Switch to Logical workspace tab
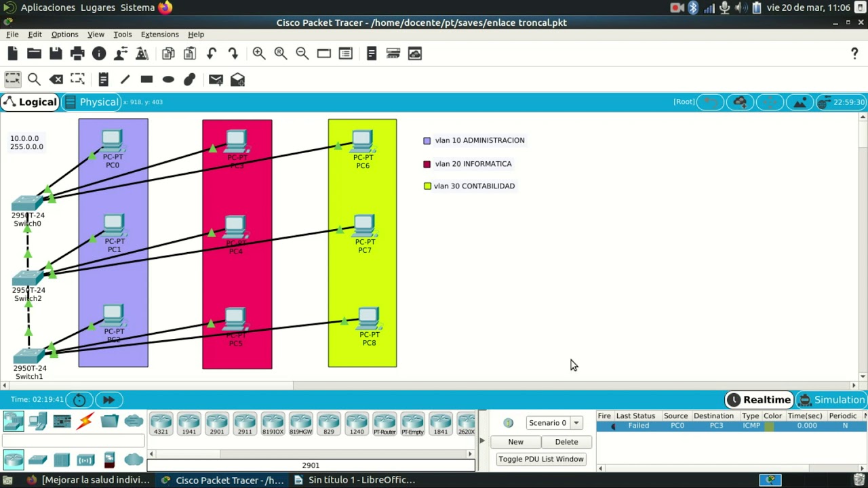Image resolution: width=868 pixels, height=488 pixels. (30, 102)
